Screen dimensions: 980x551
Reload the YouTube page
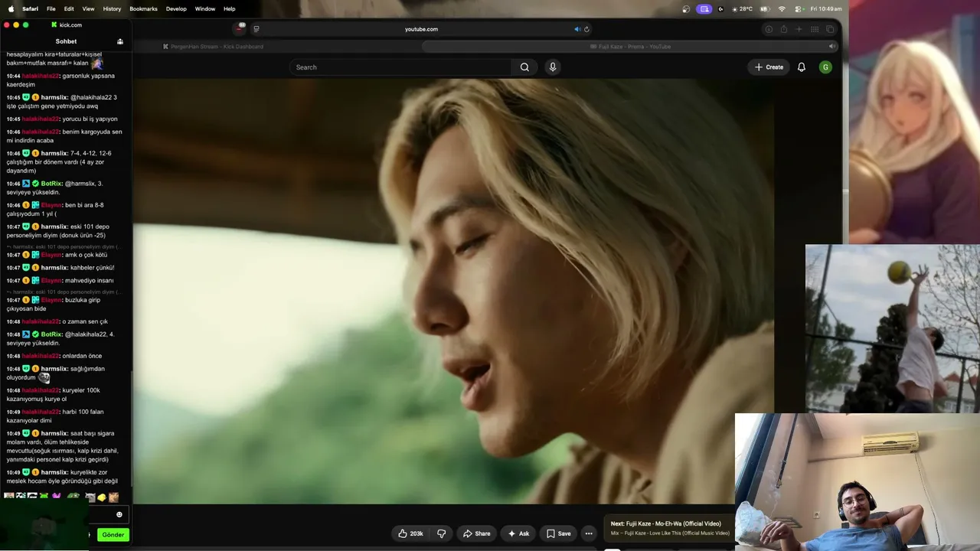586,29
